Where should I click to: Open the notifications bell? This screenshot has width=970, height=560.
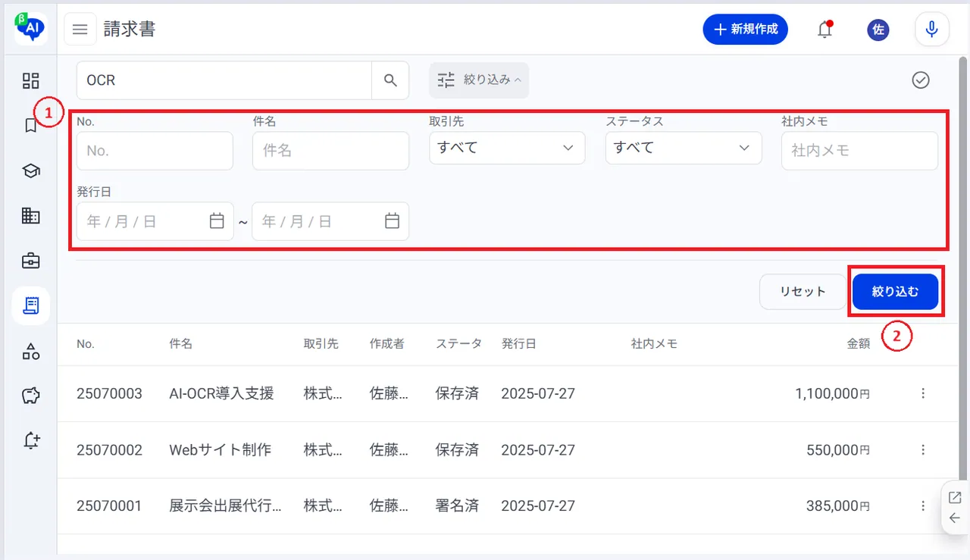click(x=824, y=30)
